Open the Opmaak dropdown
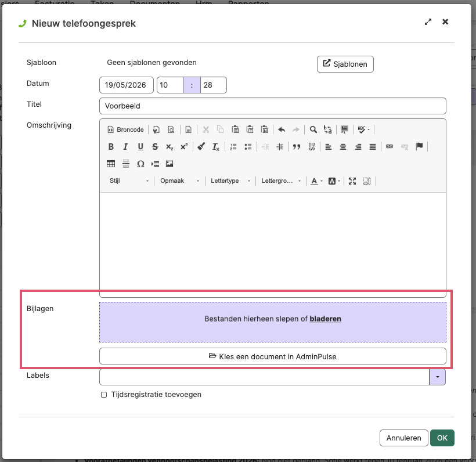This screenshot has width=476, height=462. [x=180, y=181]
